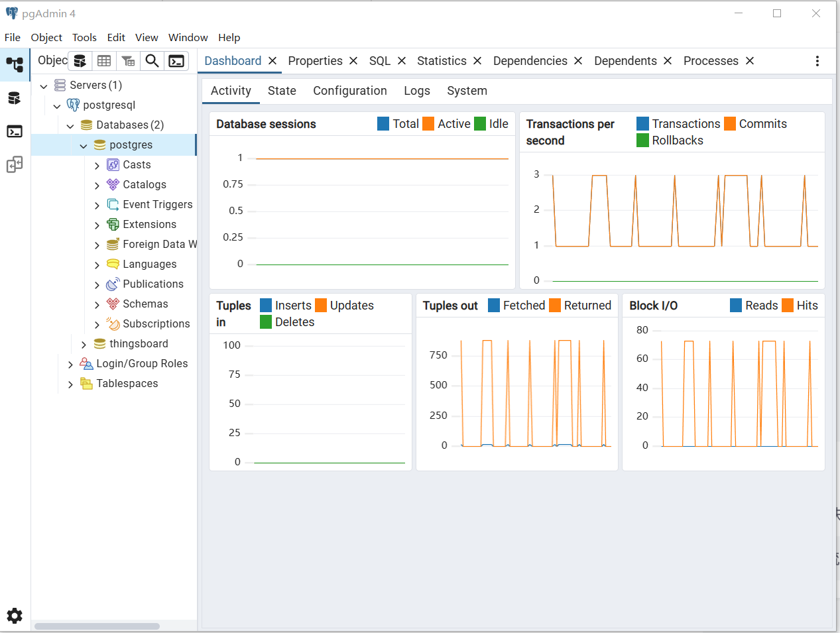840x633 pixels.
Task: Collapse the postgresql server node
Action: click(57, 106)
